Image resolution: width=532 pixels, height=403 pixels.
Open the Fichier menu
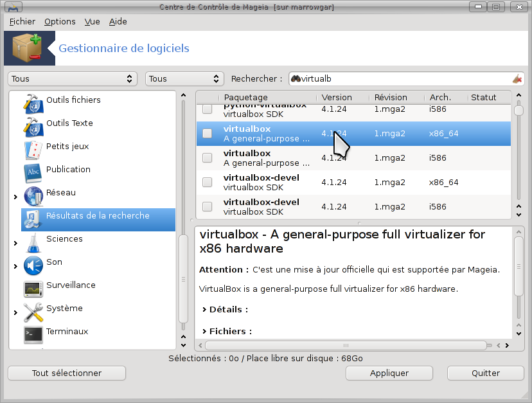point(22,21)
